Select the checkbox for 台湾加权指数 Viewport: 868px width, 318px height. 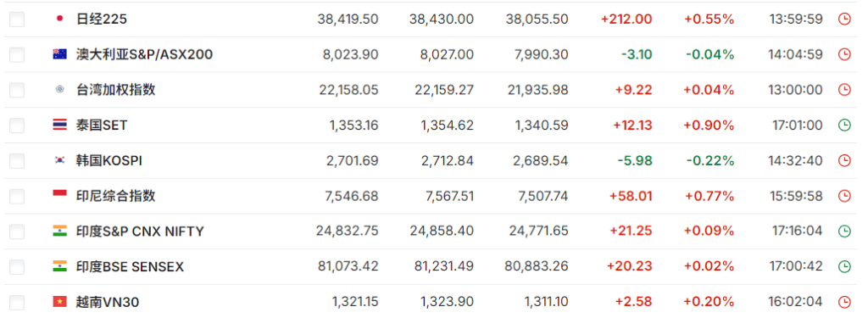(x=17, y=90)
